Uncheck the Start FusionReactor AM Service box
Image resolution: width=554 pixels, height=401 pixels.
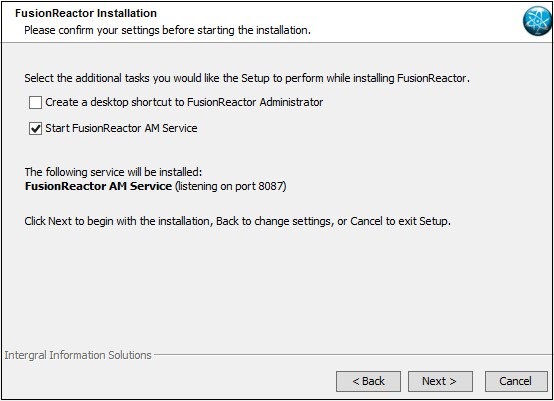(x=35, y=128)
